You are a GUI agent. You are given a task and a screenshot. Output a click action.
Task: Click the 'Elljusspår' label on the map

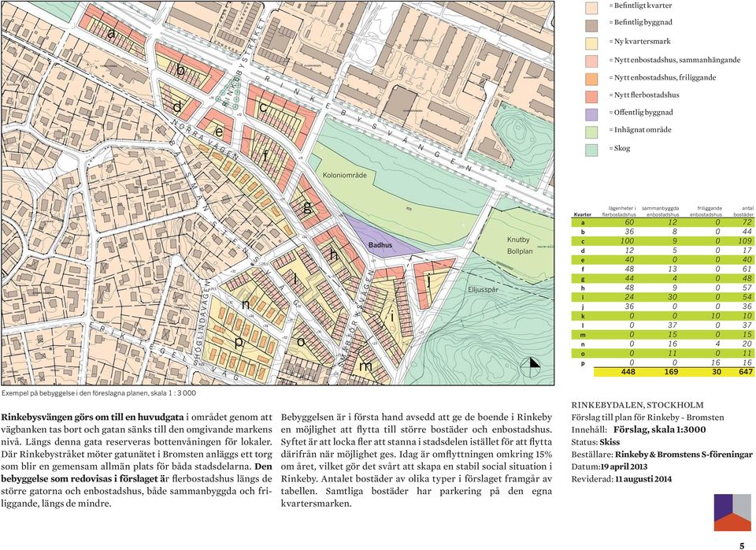[483, 291]
